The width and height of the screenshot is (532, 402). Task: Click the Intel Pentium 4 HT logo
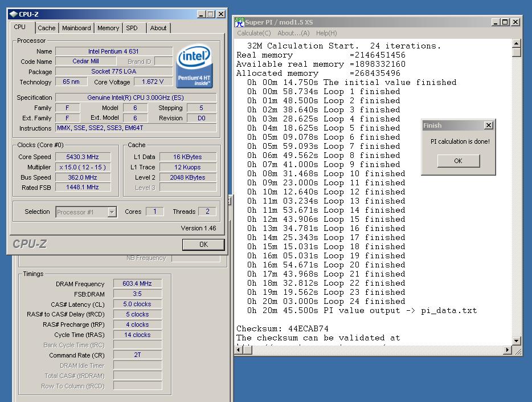pos(195,67)
